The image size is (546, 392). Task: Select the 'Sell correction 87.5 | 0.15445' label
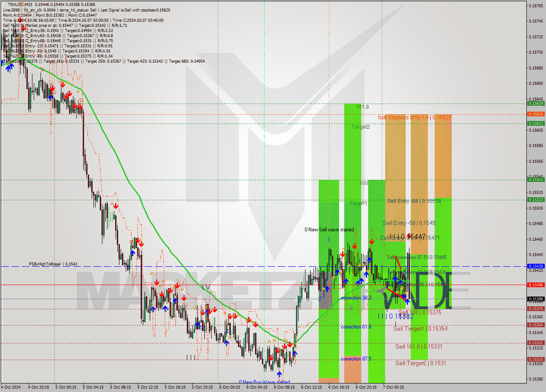[416, 257]
